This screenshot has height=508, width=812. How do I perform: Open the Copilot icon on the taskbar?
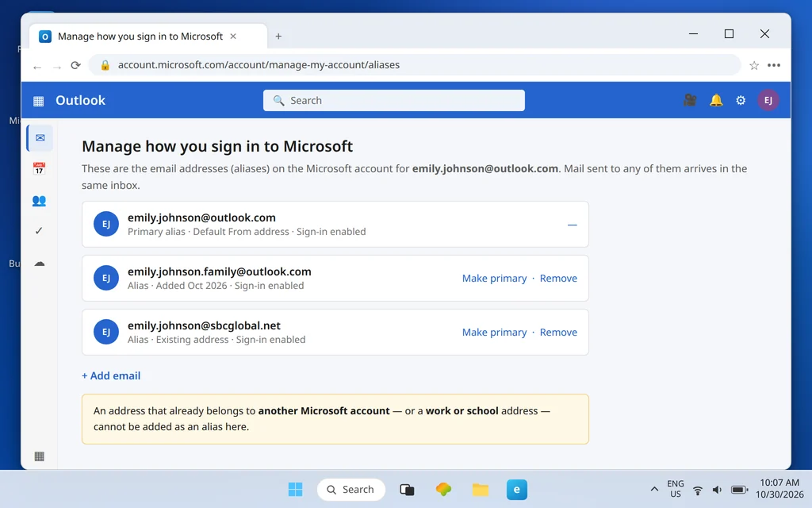click(443, 489)
